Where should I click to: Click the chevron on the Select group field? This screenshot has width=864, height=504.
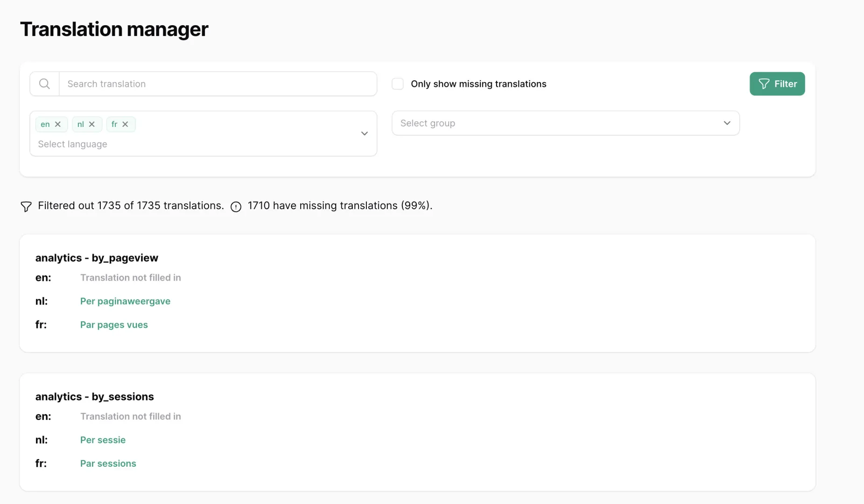tap(727, 123)
